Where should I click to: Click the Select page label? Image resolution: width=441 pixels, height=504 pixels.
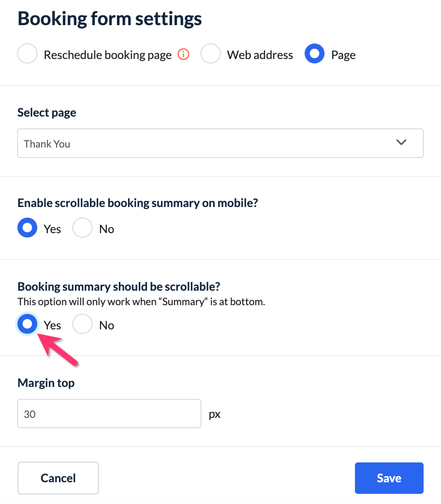click(x=47, y=113)
